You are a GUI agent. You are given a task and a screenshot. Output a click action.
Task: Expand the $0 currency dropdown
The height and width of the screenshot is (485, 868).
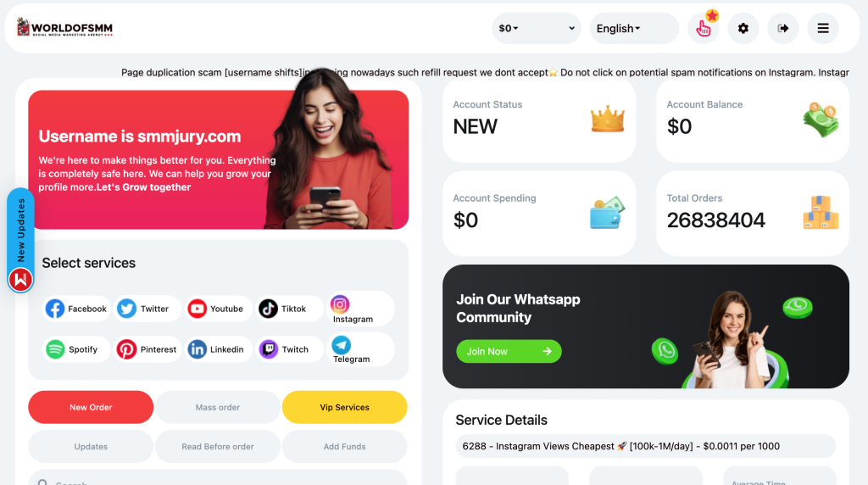(x=536, y=28)
